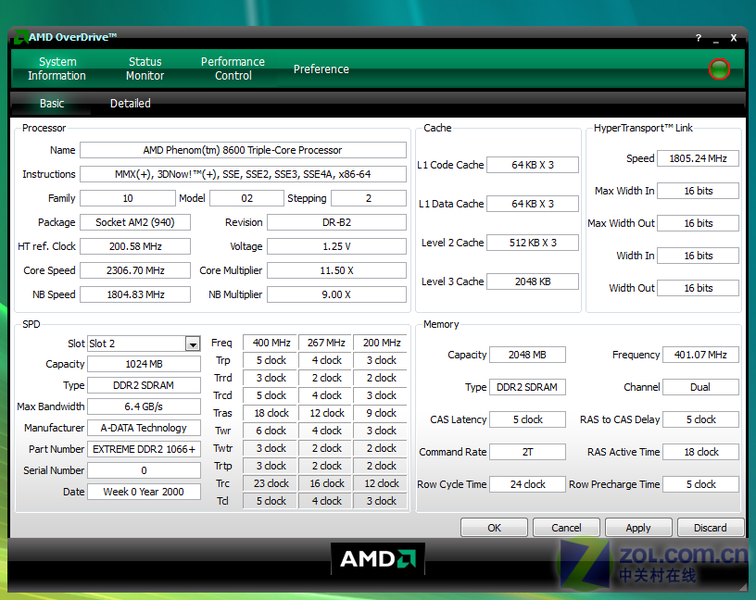756x600 pixels.
Task: Click the Week 0 Year 2000 date
Action: [x=144, y=491]
